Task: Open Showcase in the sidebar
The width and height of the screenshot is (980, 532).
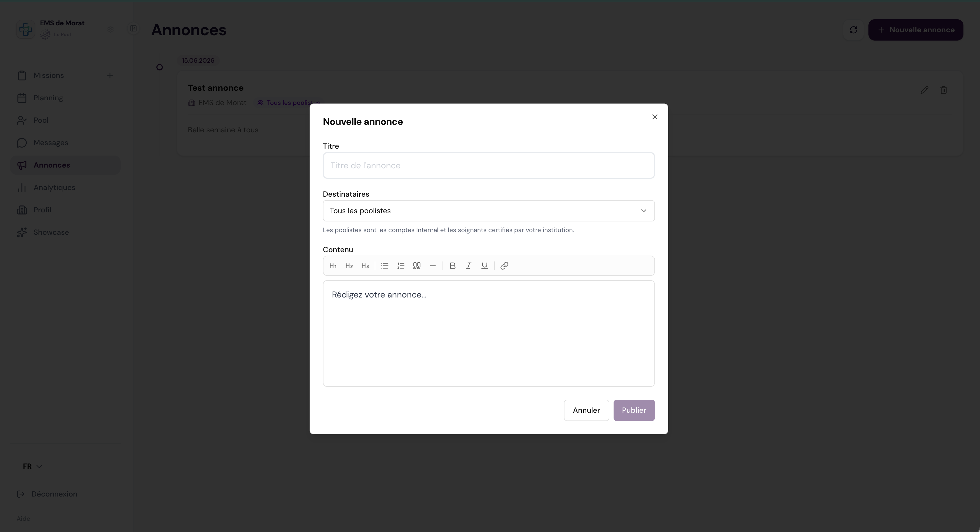Action: pyautogui.click(x=65, y=233)
